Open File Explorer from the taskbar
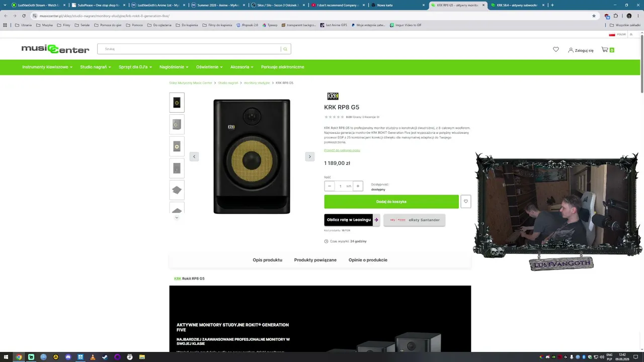 pyautogui.click(x=142, y=357)
